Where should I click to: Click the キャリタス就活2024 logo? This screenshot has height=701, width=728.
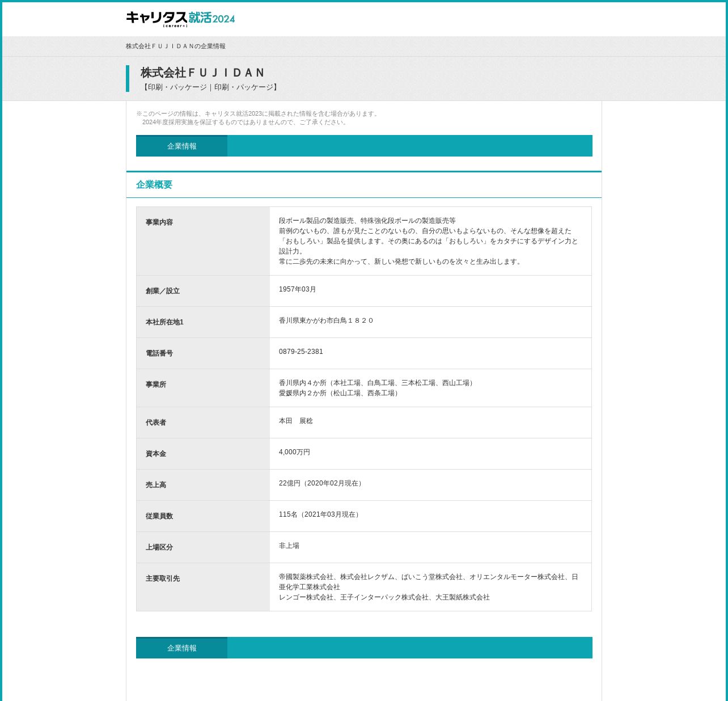click(180, 19)
